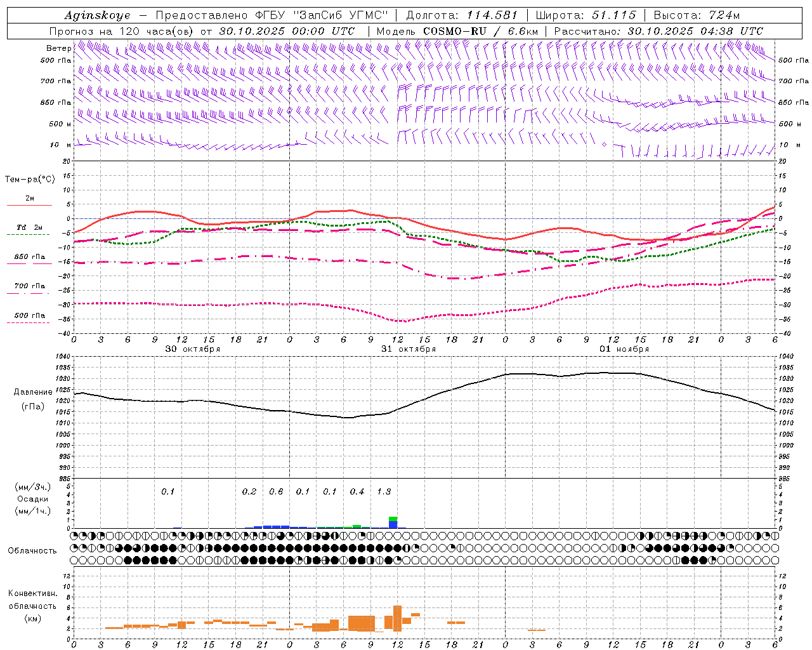Screen dimensions: 812x650
Task: Select the "Td 2м" dew point legend entry
Action: (30, 227)
